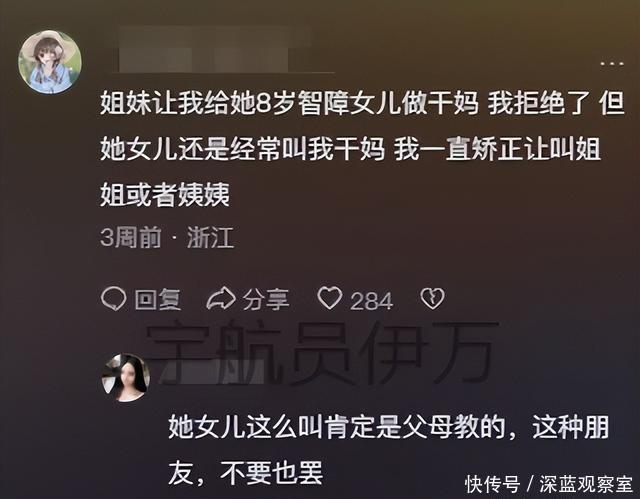Select the 3周前 timestamp
The height and width of the screenshot is (499, 640).
[x=131, y=237]
